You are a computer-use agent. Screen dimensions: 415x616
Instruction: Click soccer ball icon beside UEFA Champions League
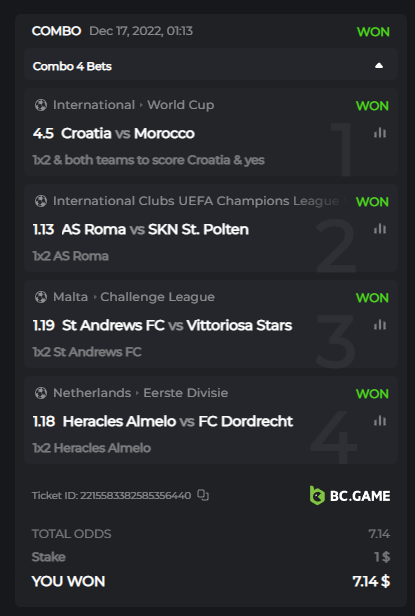[x=40, y=201]
